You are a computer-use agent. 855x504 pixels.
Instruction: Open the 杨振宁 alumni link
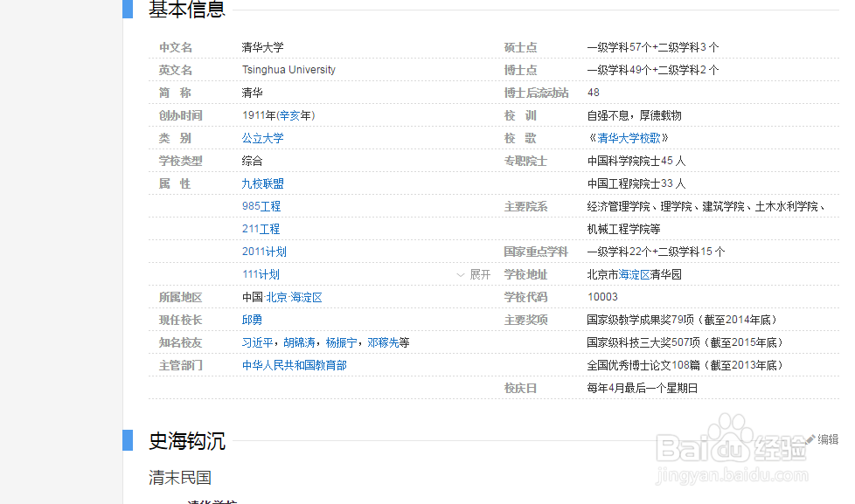[x=341, y=342]
